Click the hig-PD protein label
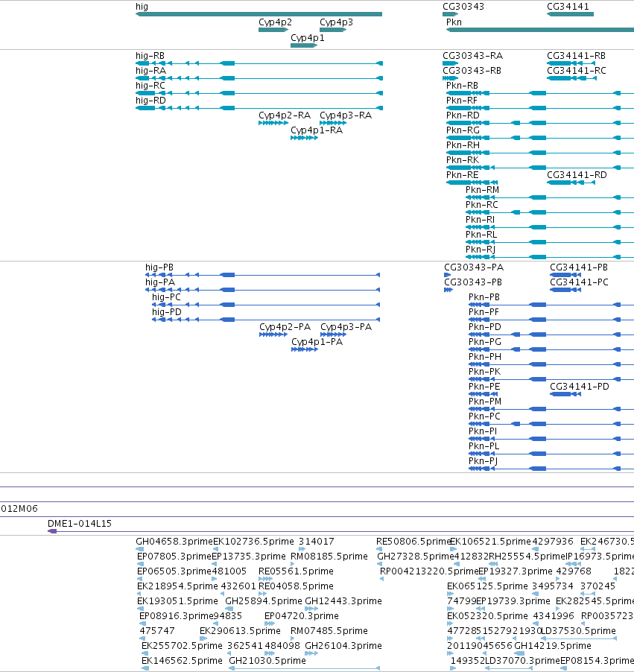634x672 pixels. pos(167,312)
